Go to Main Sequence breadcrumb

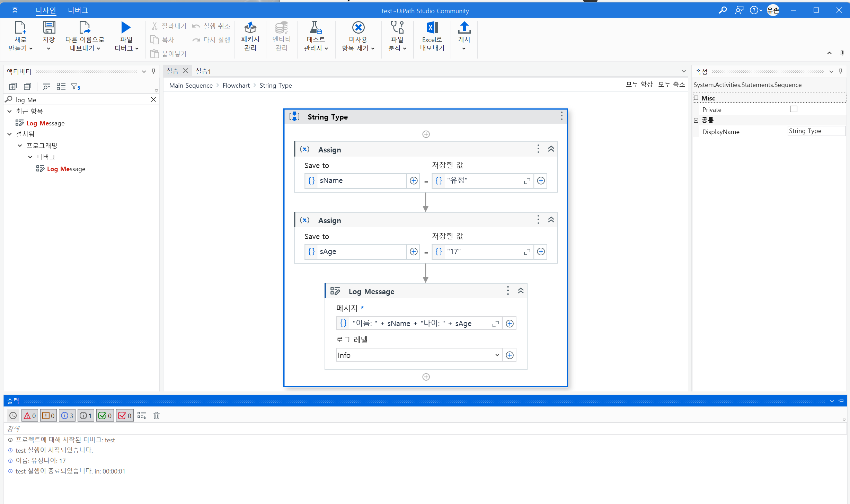tap(191, 85)
